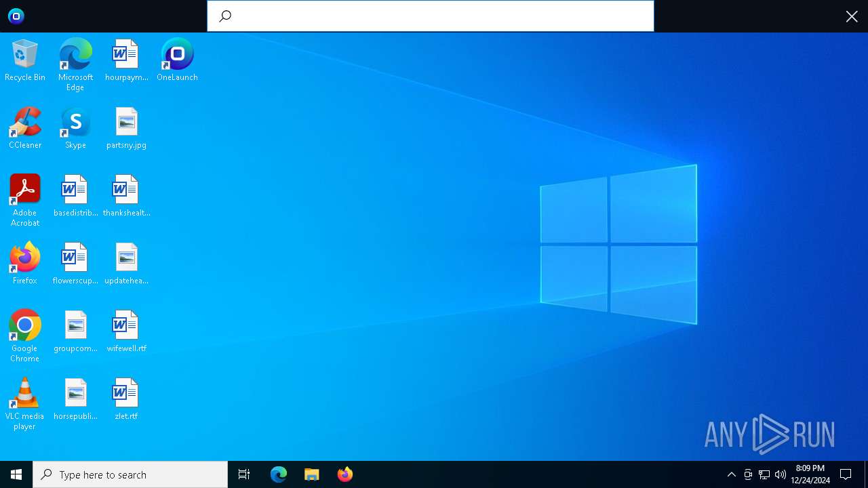
Task: Select the basedistrib... Word document
Action: tap(75, 195)
